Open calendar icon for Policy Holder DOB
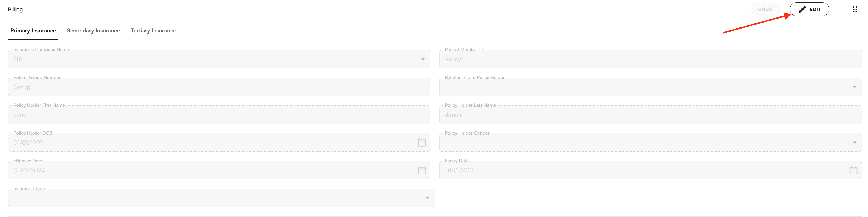This screenshot has height=217, width=868. (422, 143)
